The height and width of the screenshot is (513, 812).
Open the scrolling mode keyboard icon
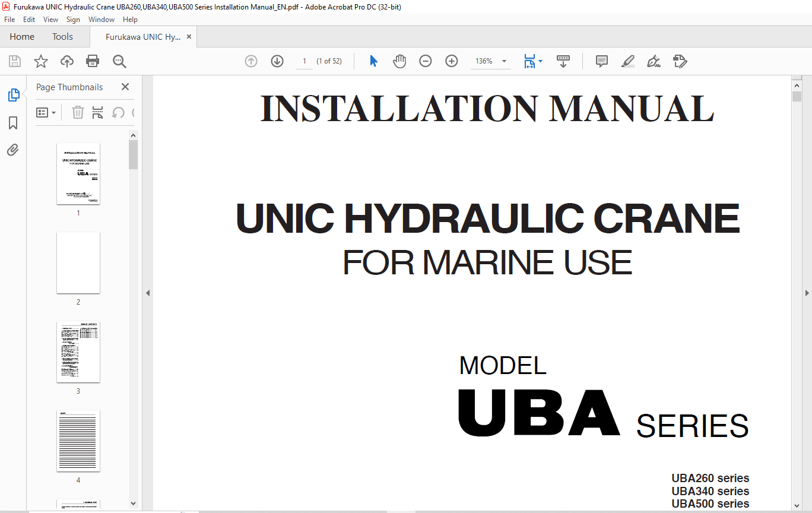point(563,61)
